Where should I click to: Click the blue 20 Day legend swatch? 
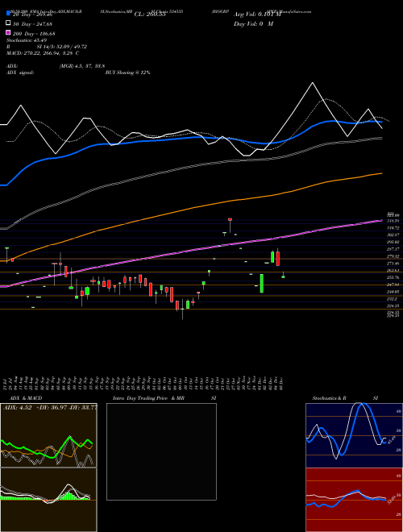point(8,14)
